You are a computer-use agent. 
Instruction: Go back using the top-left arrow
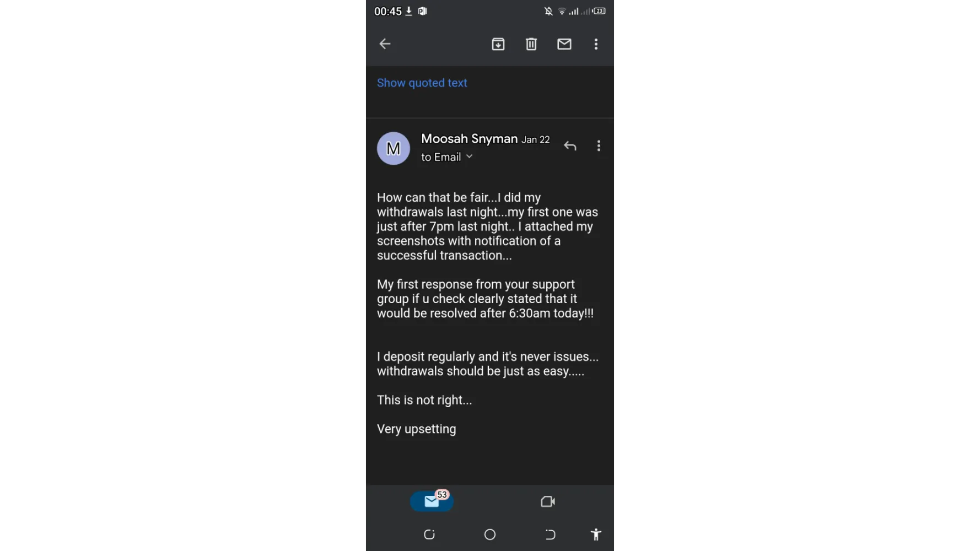385,44
